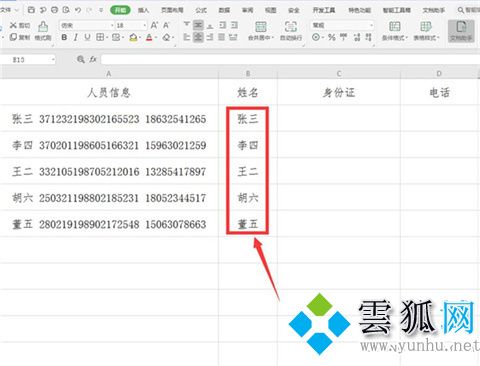This screenshot has width=480, height=366.
Task: Click the yellow Fill color bucket
Action: coord(133,37)
